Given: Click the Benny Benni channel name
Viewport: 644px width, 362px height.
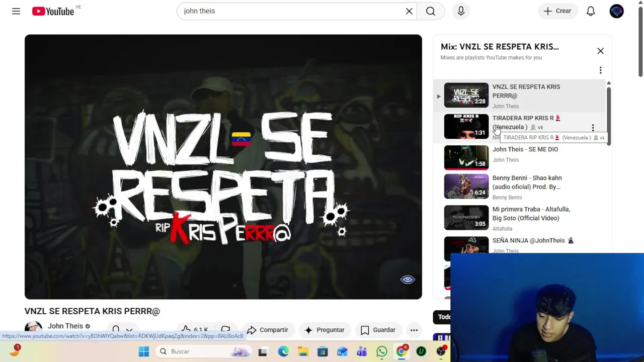Looking at the screenshot, I should (x=507, y=198).
